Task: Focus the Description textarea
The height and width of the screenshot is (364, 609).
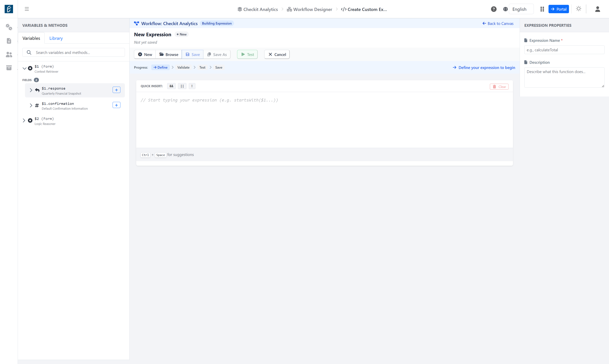Action: 564,78
